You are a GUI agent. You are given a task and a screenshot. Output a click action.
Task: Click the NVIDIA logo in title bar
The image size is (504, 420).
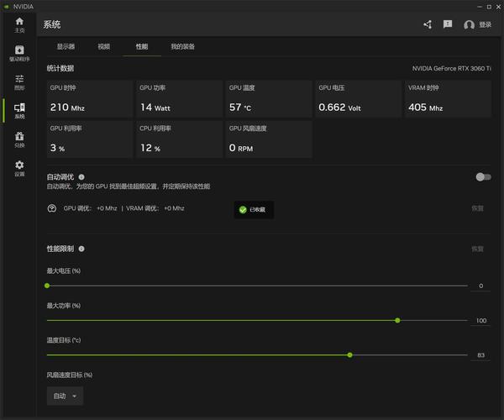pos(6,7)
